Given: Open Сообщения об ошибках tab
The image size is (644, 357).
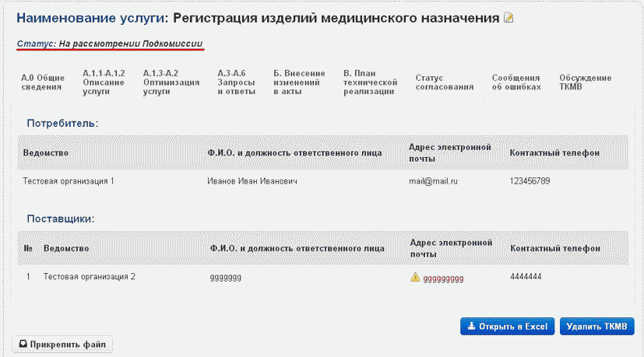Looking at the screenshot, I should [x=516, y=82].
